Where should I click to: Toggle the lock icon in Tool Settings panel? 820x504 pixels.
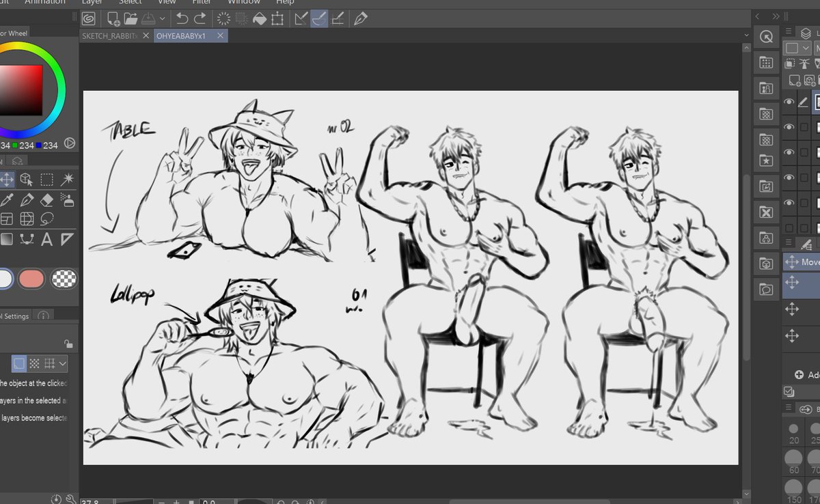click(x=68, y=344)
